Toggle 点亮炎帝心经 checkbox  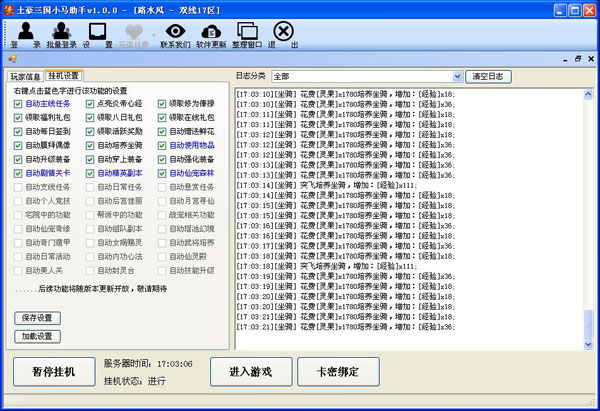(90, 104)
